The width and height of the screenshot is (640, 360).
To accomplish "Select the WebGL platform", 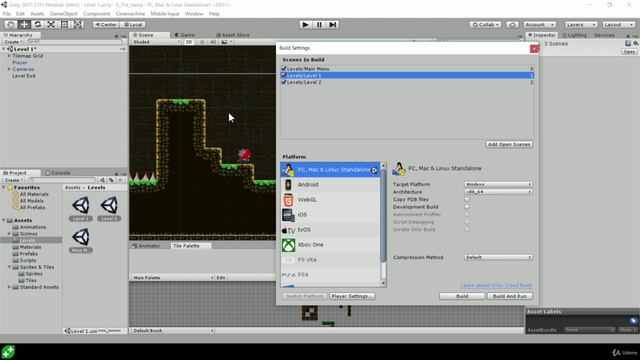I will click(330, 200).
